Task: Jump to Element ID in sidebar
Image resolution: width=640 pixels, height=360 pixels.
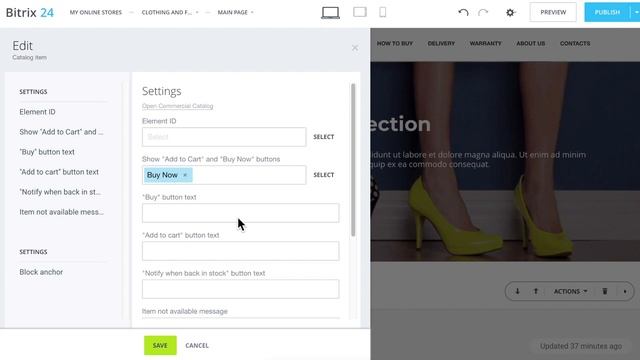Action: pyautogui.click(x=38, y=112)
